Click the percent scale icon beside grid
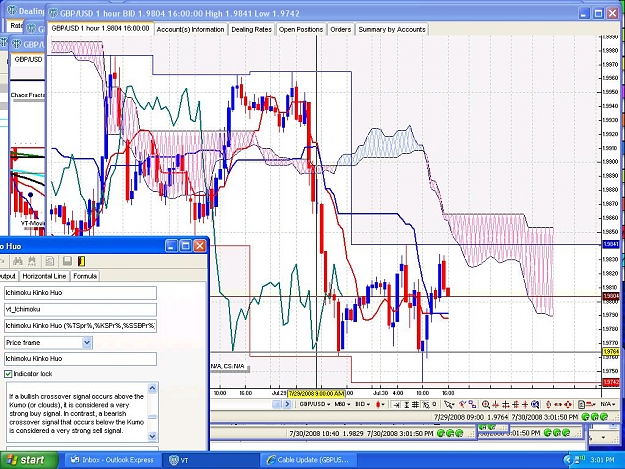The width and height of the screenshot is (625, 469). click(426, 404)
